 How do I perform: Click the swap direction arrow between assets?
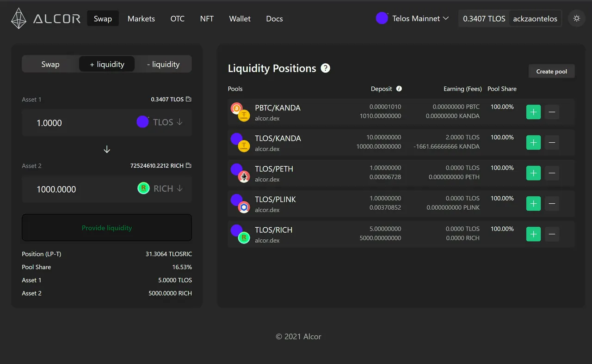107,149
